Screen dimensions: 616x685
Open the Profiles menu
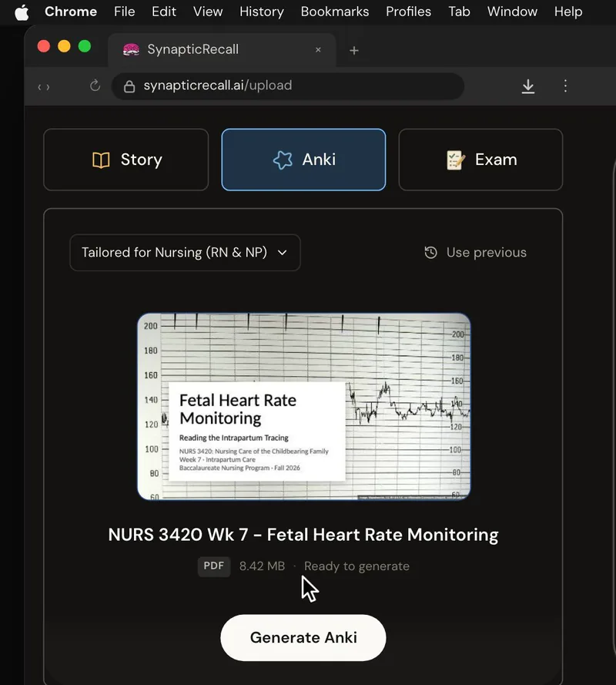coord(408,12)
